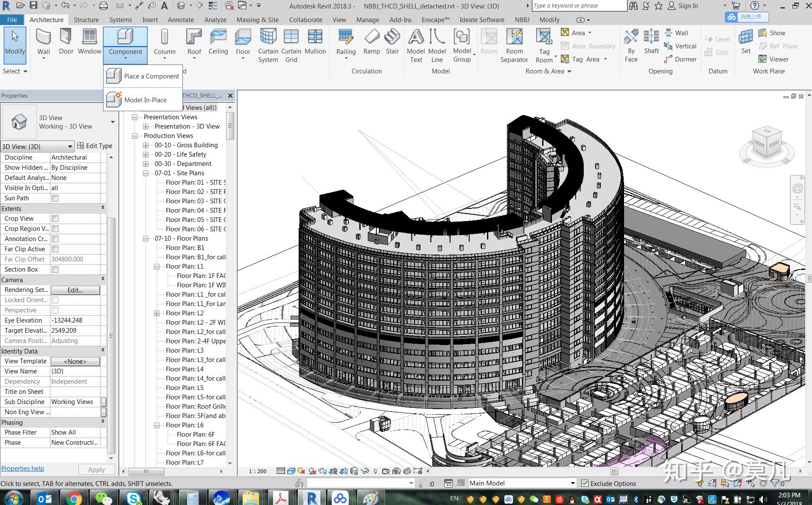Choose the Roof tool
The height and width of the screenshot is (505, 812).
click(194, 42)
